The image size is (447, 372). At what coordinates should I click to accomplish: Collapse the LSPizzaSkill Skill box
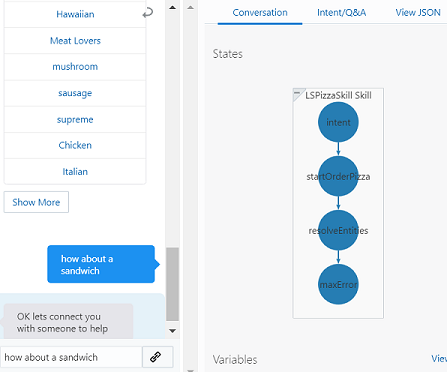(299, 94)
